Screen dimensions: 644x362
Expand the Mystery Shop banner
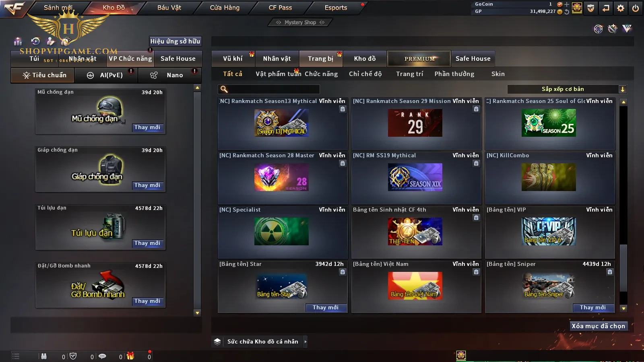[x=300, y=23]
